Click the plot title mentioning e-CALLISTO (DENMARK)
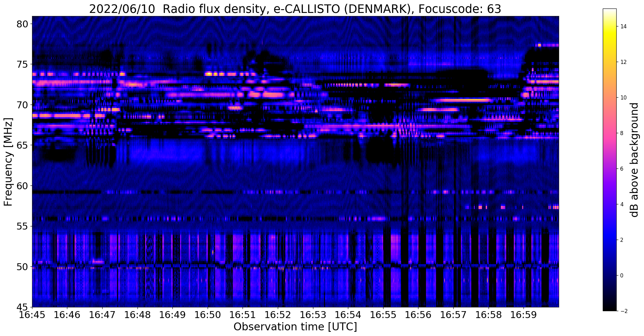 click(x=295, y=9)
